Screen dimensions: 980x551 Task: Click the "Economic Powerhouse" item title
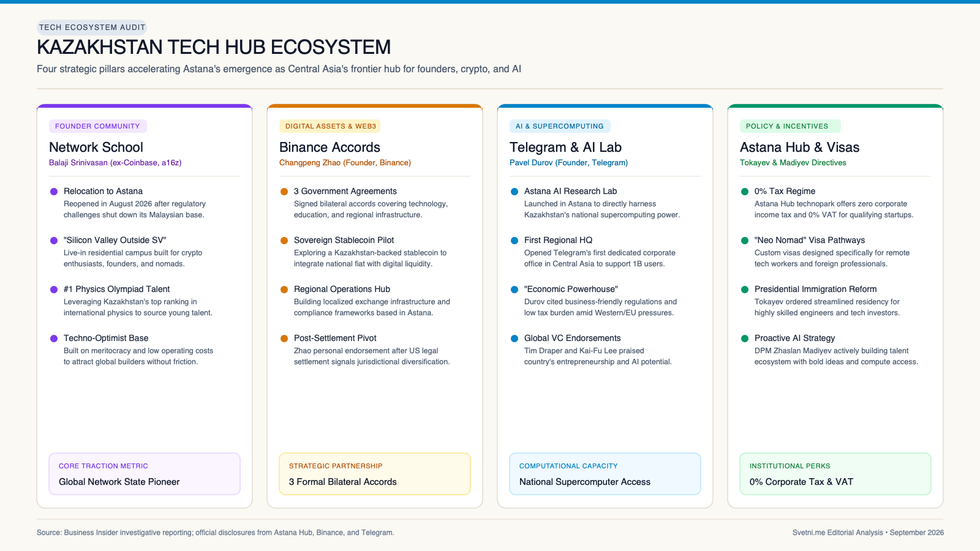(x=571, y=290)
